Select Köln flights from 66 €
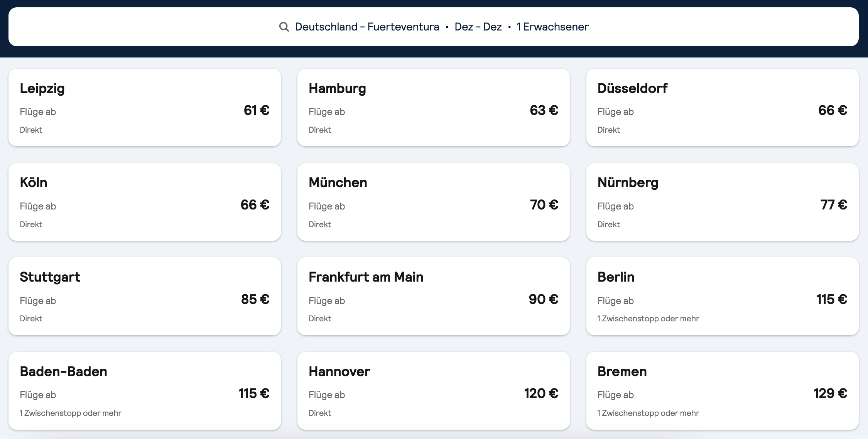868x439 pixels. [144, 202]
